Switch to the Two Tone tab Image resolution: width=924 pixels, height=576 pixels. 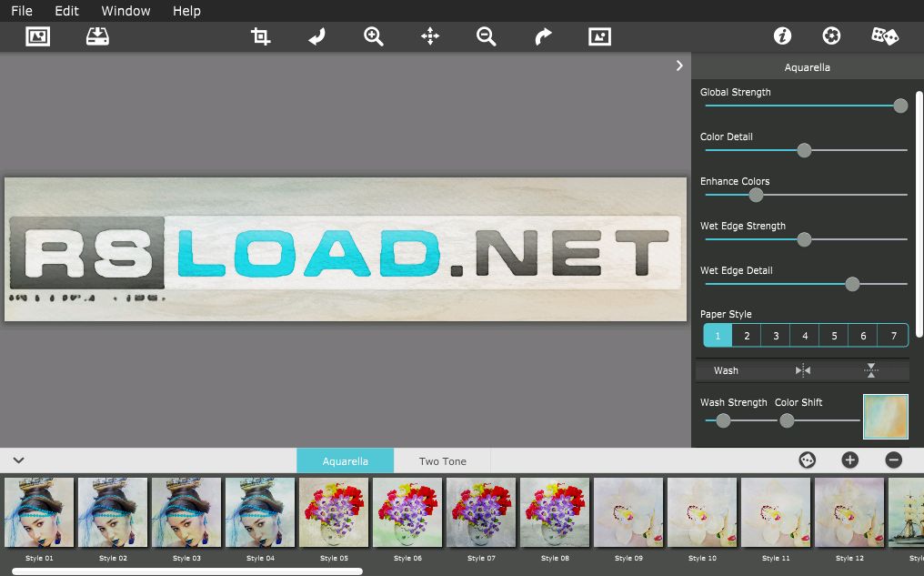click(443, 461)
